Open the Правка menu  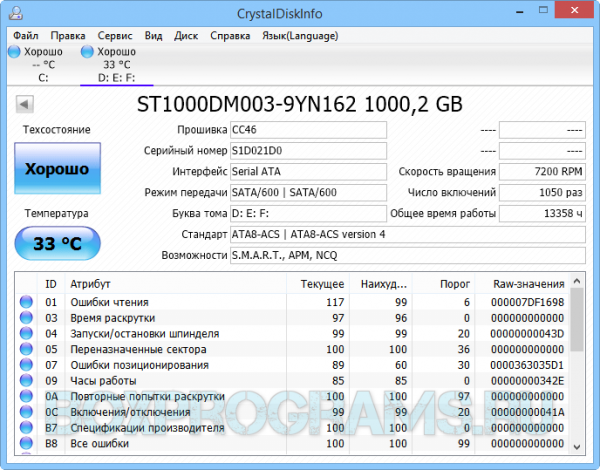click(68, 36)
